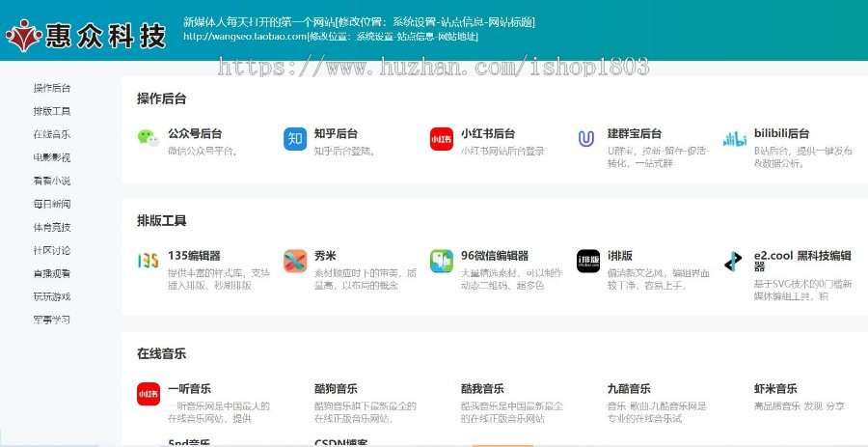Image resolution: width=868 pixels, height=447 pixels.
Task: Open the 135编辑器 title link
Action: click(x=194, y=256)
